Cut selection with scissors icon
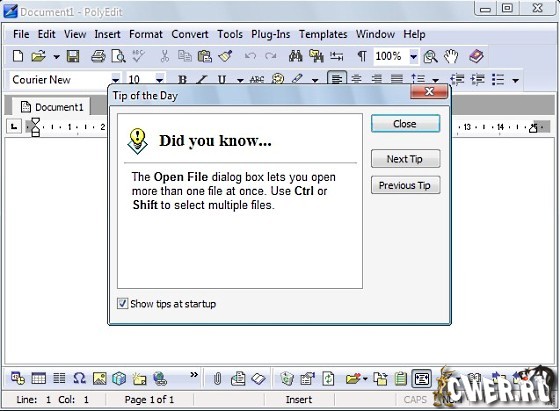 (x=165, y=56)
